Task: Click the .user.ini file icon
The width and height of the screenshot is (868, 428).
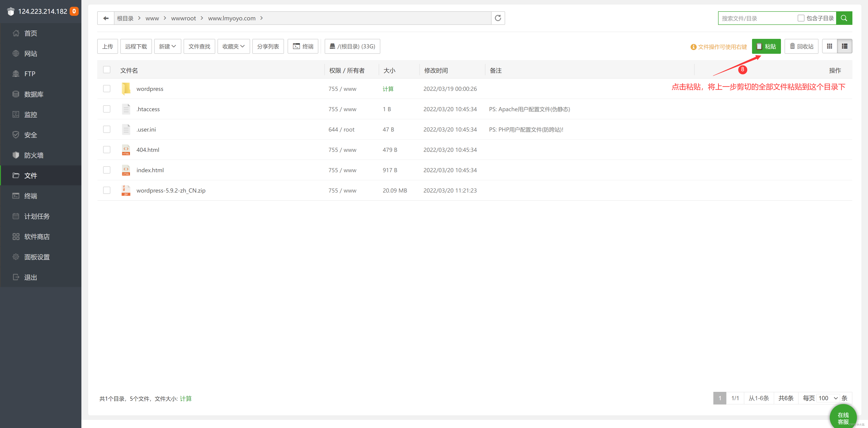Action: tap(126, 129)
